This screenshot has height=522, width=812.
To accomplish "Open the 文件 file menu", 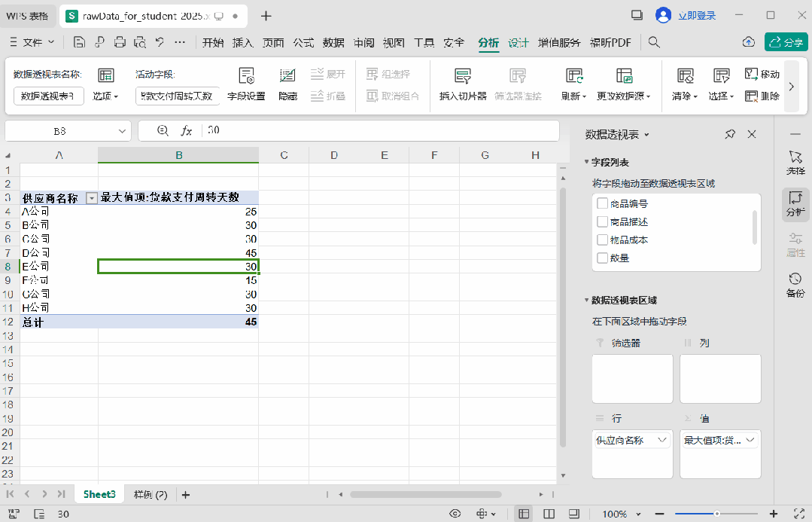I will [x=32, y=42].
